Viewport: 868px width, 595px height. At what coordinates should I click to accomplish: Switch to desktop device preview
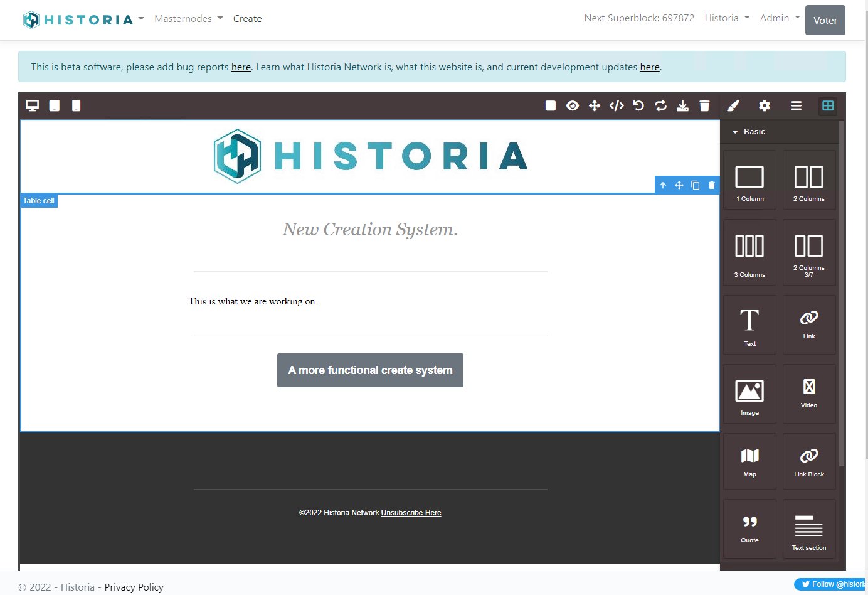click(x=32, y=105)
